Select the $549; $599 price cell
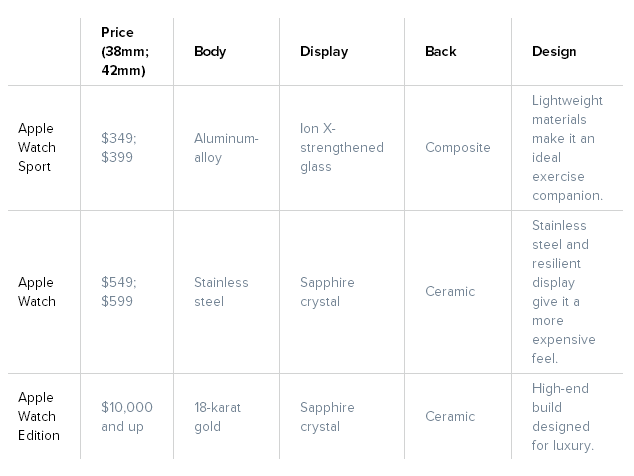 [119, 292]
